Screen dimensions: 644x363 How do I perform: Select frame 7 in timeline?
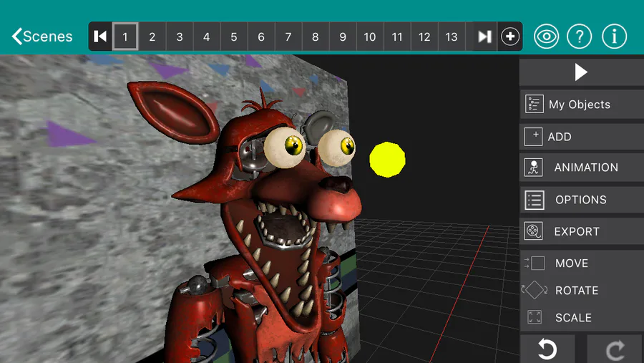(288, 37)
